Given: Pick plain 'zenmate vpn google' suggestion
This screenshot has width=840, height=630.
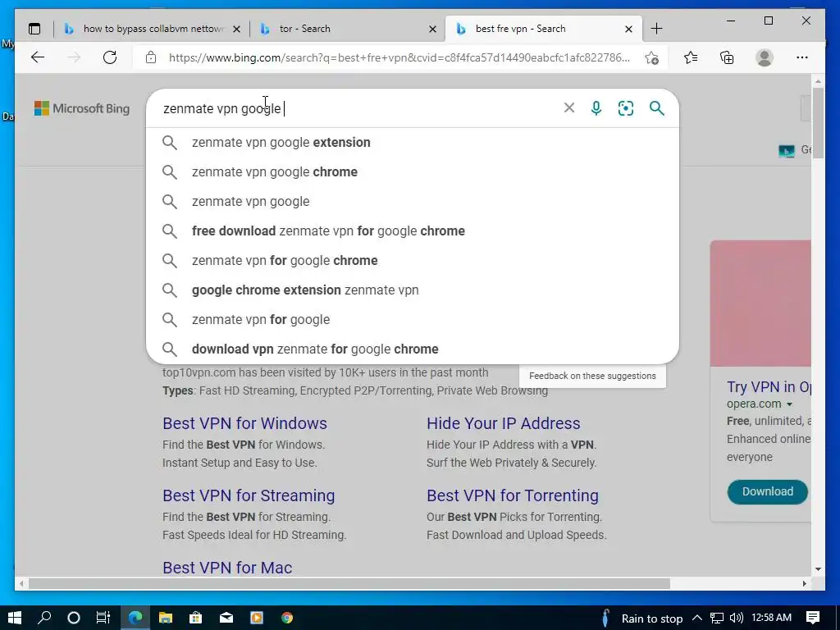Looking at the screenshot, I should [413, 202].
